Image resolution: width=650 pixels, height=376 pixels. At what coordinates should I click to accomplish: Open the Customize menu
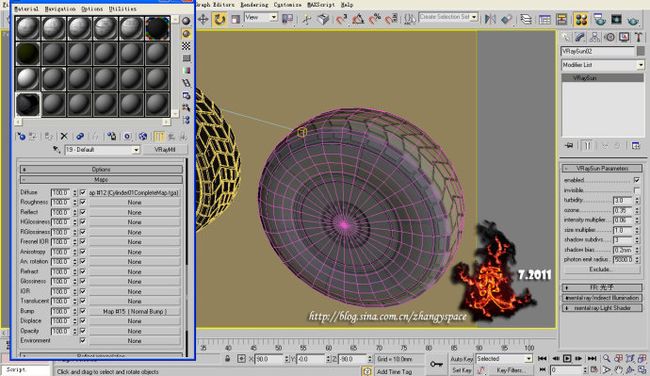[288, 5]
